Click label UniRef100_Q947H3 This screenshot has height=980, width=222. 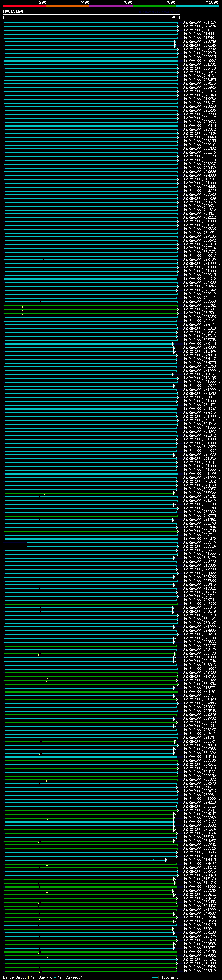coord(199,531)
